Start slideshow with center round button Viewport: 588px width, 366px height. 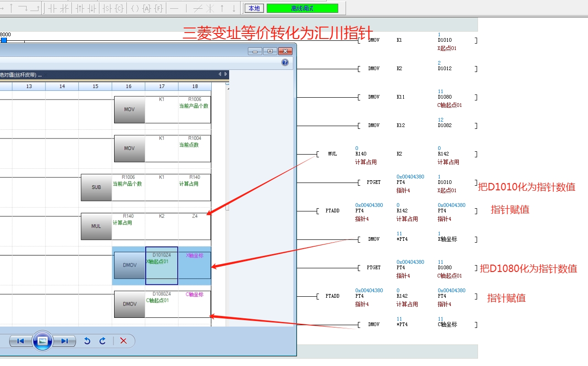(x=42, y=341)
